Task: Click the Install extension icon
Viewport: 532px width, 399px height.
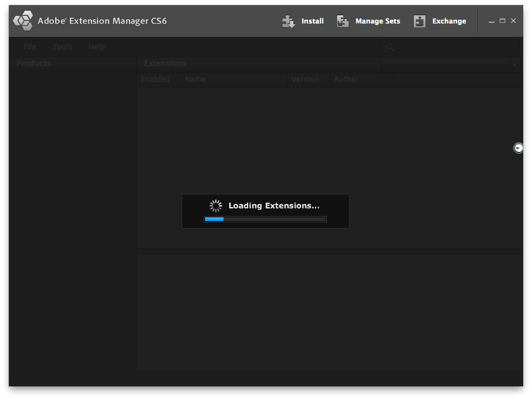Action: coord(289,20)
